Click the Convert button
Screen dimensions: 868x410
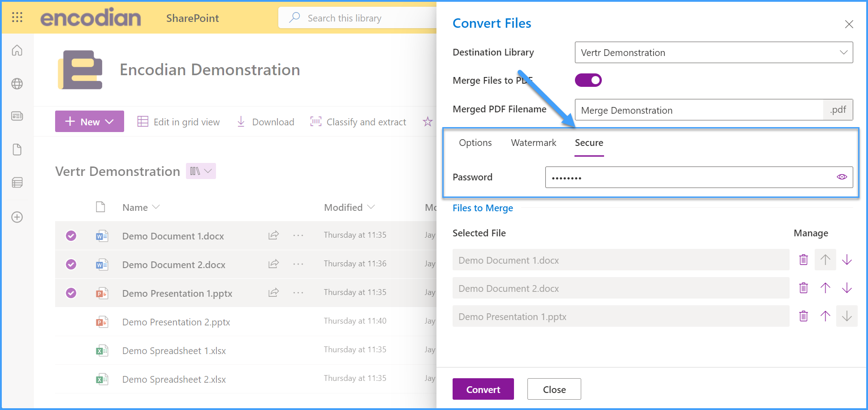(x=483, y=389)
